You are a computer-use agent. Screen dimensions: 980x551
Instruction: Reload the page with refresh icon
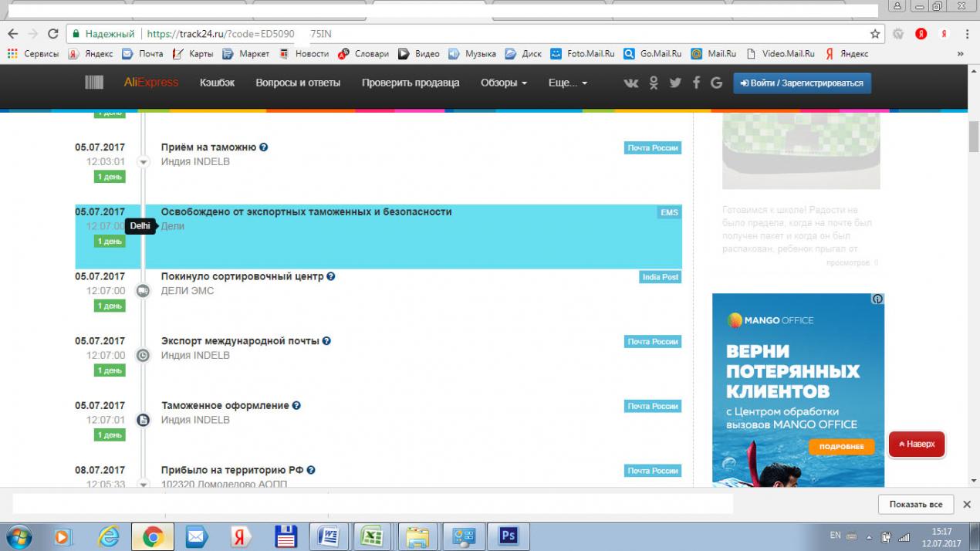pyautogui.click(x=53, y=34)
